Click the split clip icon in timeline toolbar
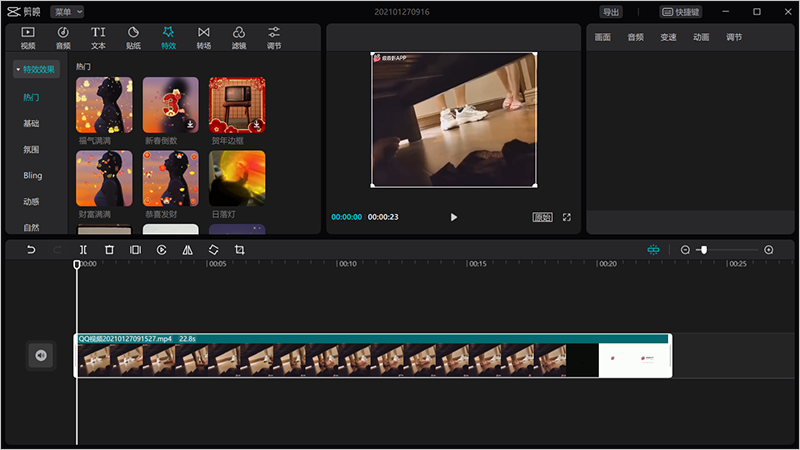This screenshot has height=450, width=800. (83, 250)
